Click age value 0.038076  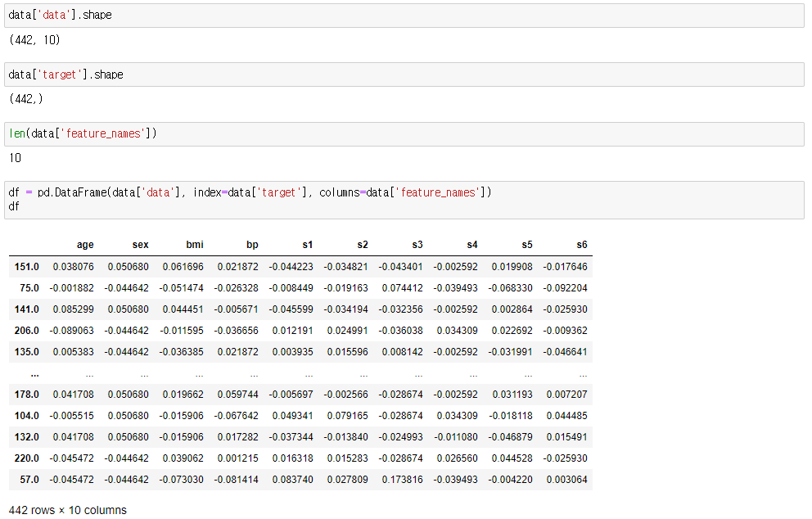pos(73,267)
